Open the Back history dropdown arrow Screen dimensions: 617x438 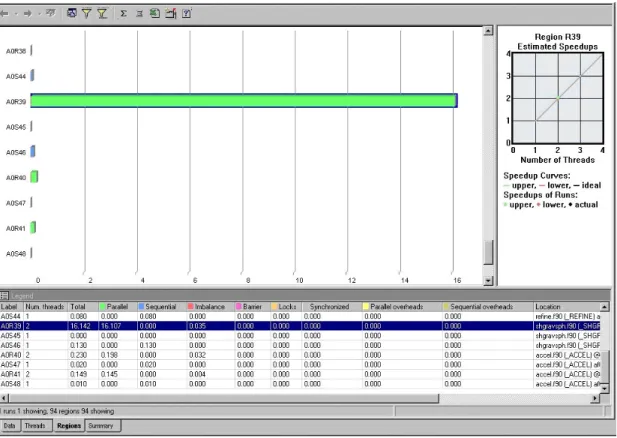(16, 14)
